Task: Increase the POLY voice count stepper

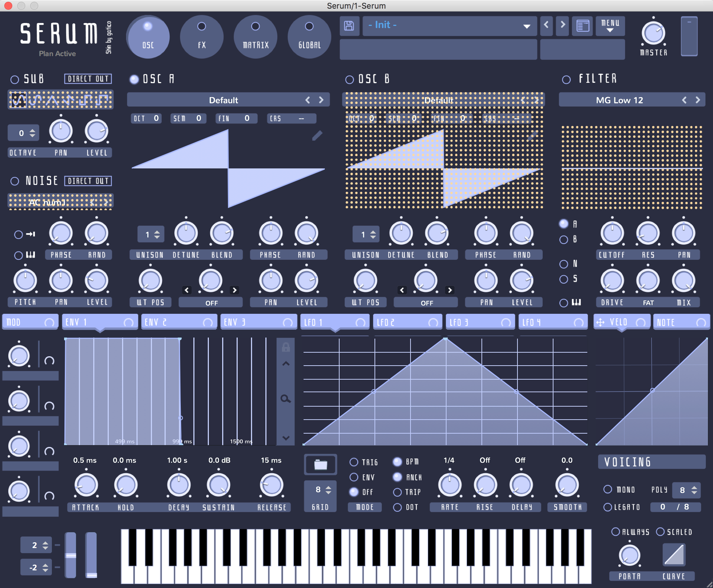Action: (694, 488)
